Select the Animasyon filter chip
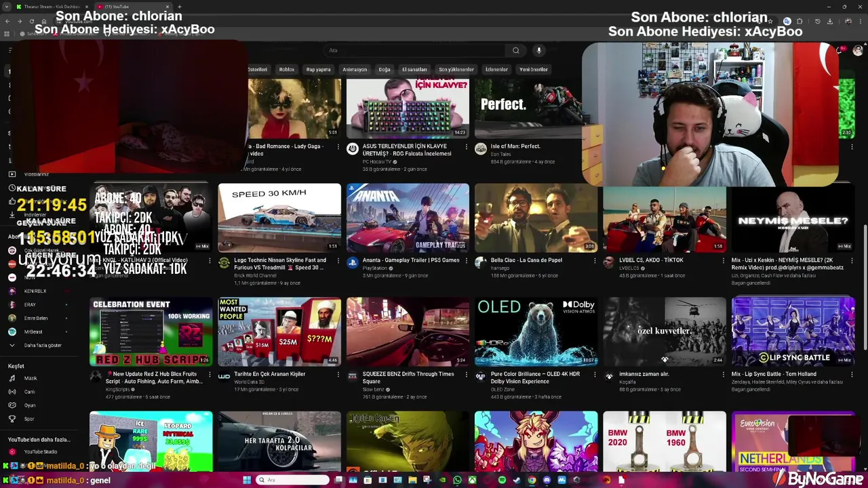 click(x=355, y=69)
